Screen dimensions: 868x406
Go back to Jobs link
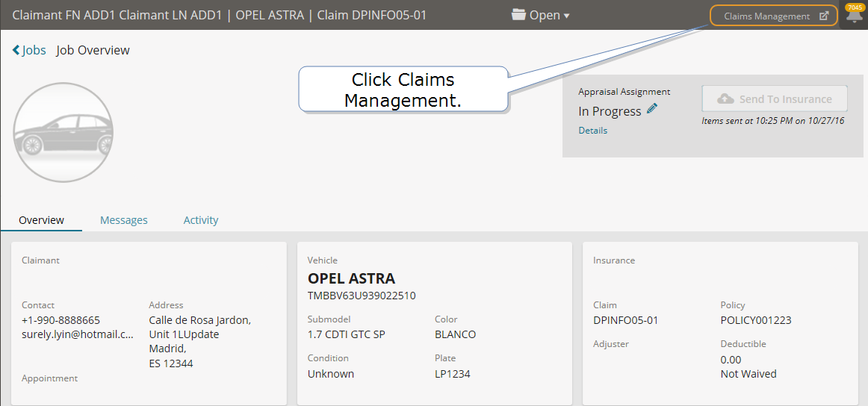pyautogui.click(x=29, y=50)
